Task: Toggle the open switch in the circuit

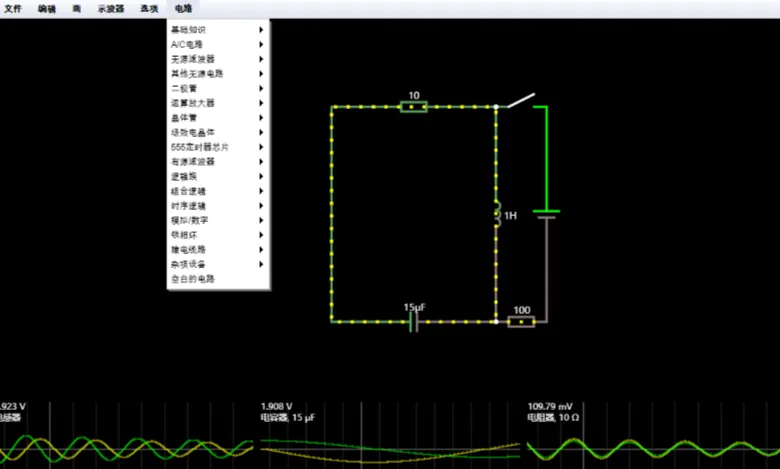Action: 518,101
